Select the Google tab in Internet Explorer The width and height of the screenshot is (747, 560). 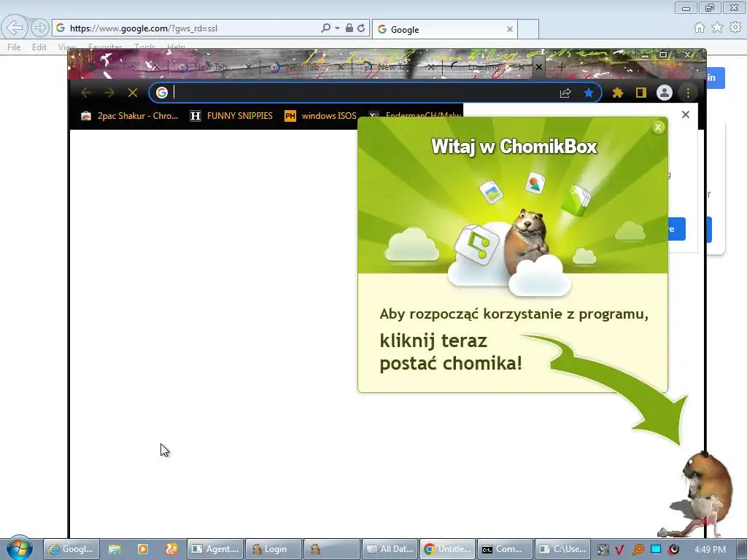click(x=444, y=29)
